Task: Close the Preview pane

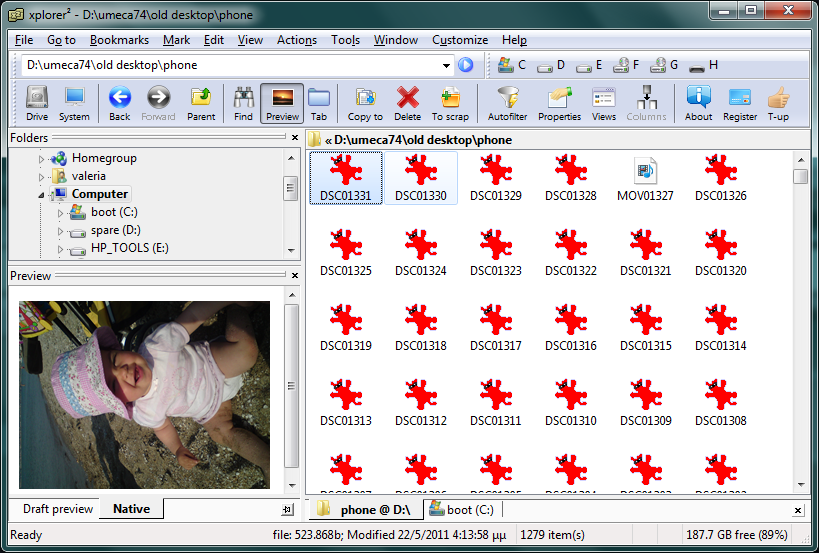Action: pyautogui.click(x=295, y=275)
